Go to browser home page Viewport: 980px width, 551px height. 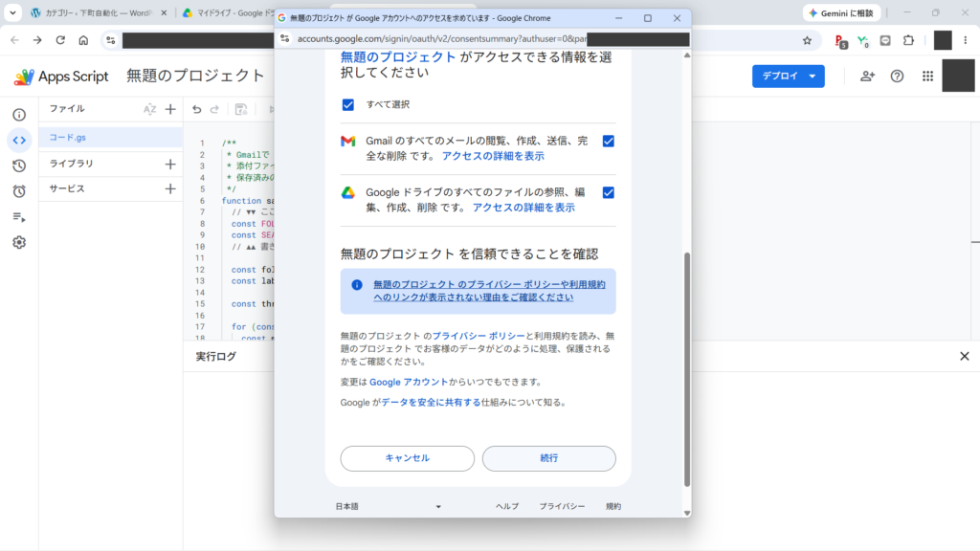click(83, 40)
